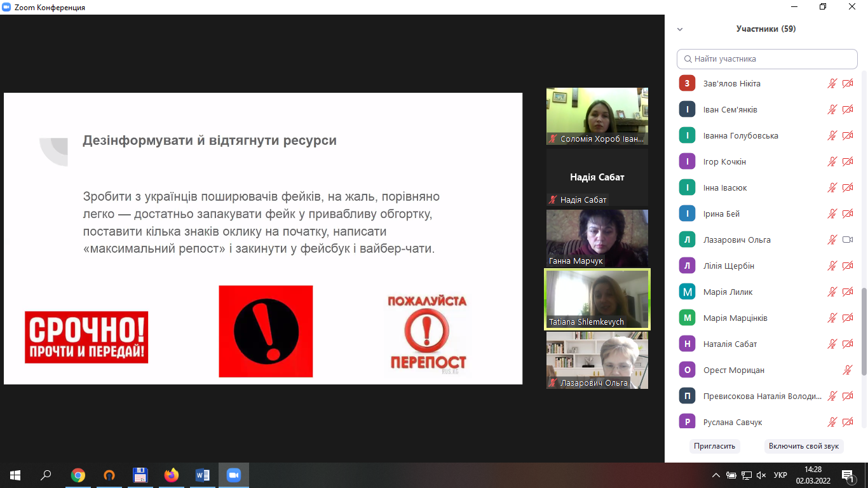Open Google Chrome from the taskbar
Image resolution: width=868 pixels, height=488 pixels.
tap(78, 475)
